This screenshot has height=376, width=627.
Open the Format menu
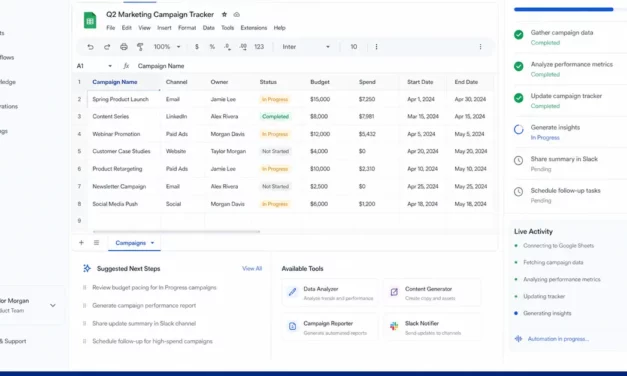[x=187, y=28]
